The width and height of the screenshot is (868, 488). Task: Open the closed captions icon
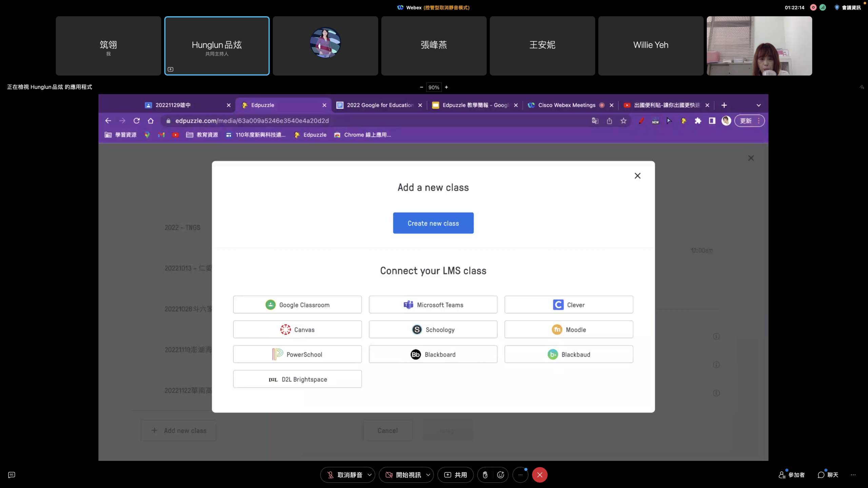[12, 475]
